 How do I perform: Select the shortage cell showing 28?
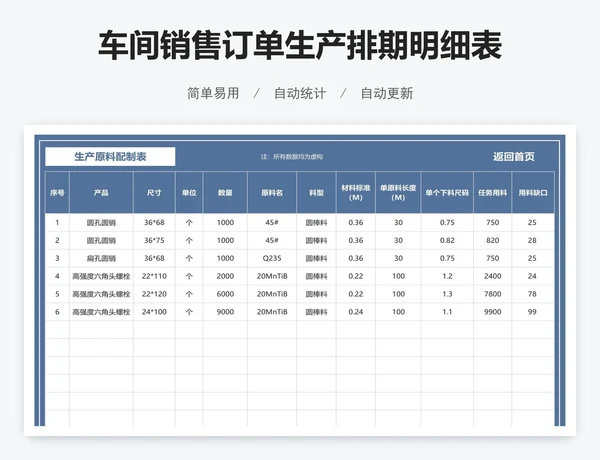pyautogui.click(x=533, y=240)
